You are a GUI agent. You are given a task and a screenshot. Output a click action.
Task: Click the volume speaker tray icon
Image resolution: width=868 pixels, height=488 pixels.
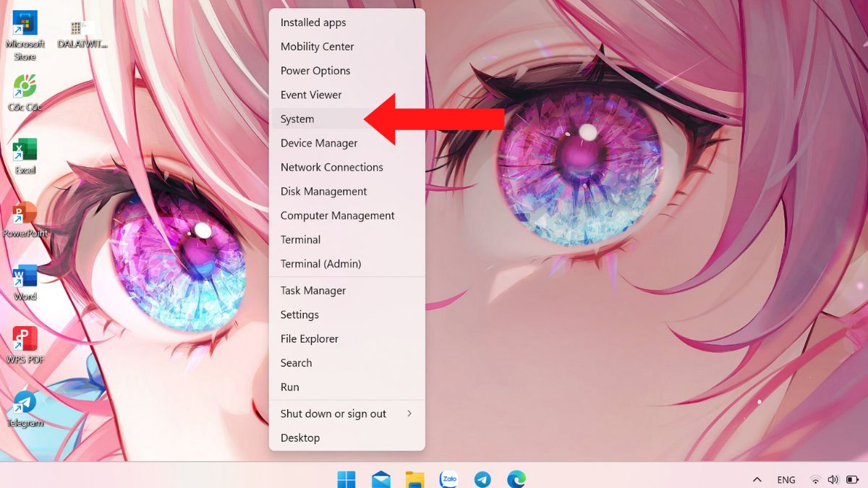tap(833, 479)
